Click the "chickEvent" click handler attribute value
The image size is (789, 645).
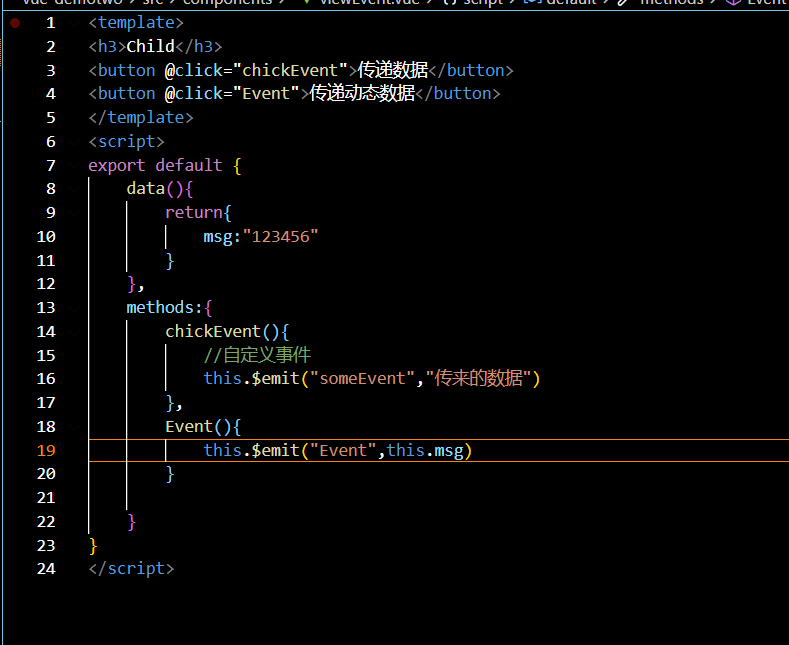[x=290, y=70]
